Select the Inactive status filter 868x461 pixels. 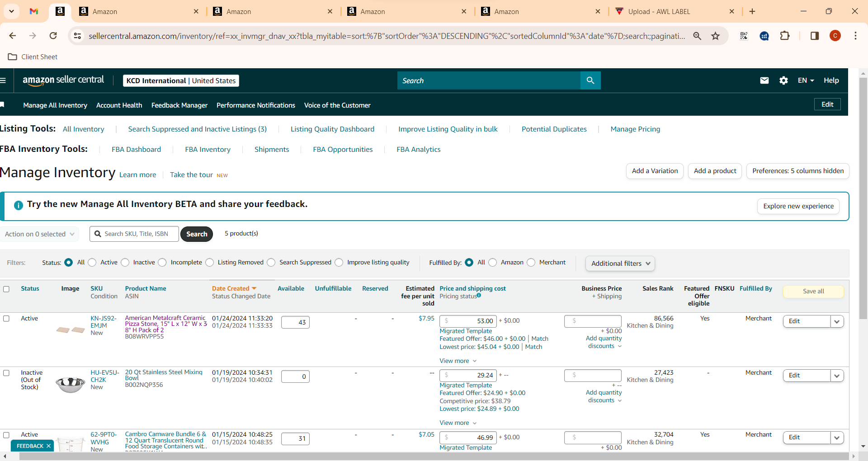click(125, 263)
